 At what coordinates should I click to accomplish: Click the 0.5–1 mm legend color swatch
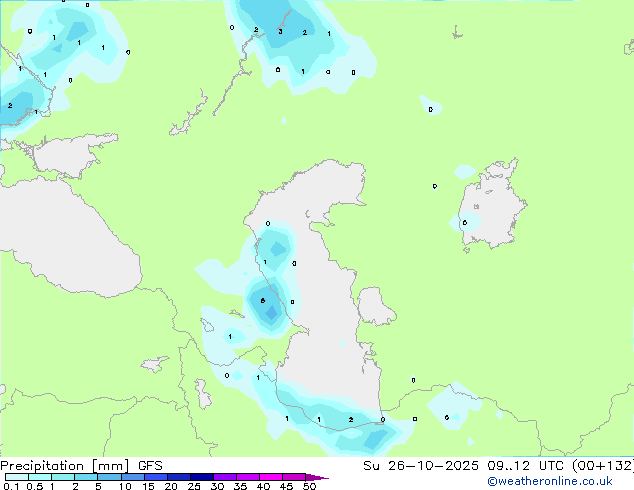tap(40, 477)
